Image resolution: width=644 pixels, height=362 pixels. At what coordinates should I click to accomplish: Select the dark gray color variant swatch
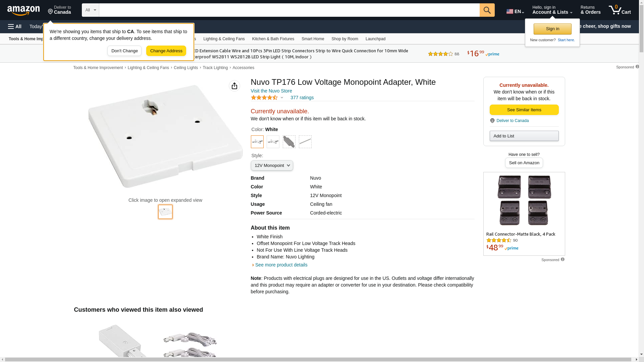(289, 142)
